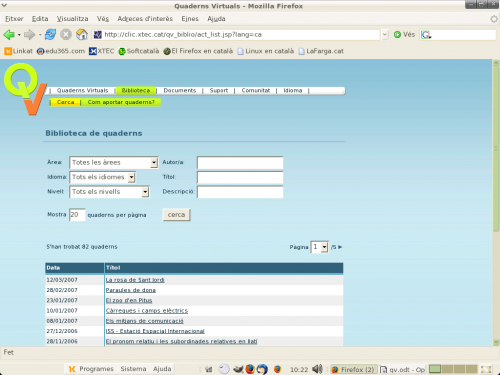This screenshot has width=500, height=375.
Task: Open La rosa de Sant Jordi link
Action: 135,280
